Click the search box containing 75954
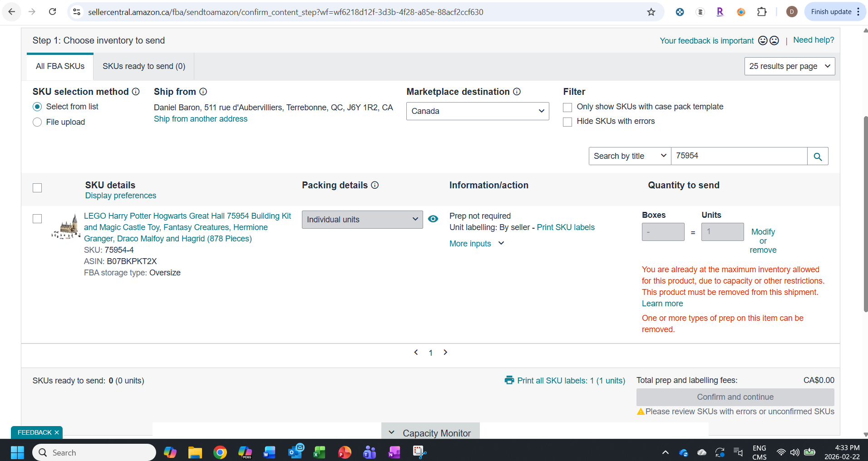Viewport: 868px width, 461px height. tap(739, 156)
